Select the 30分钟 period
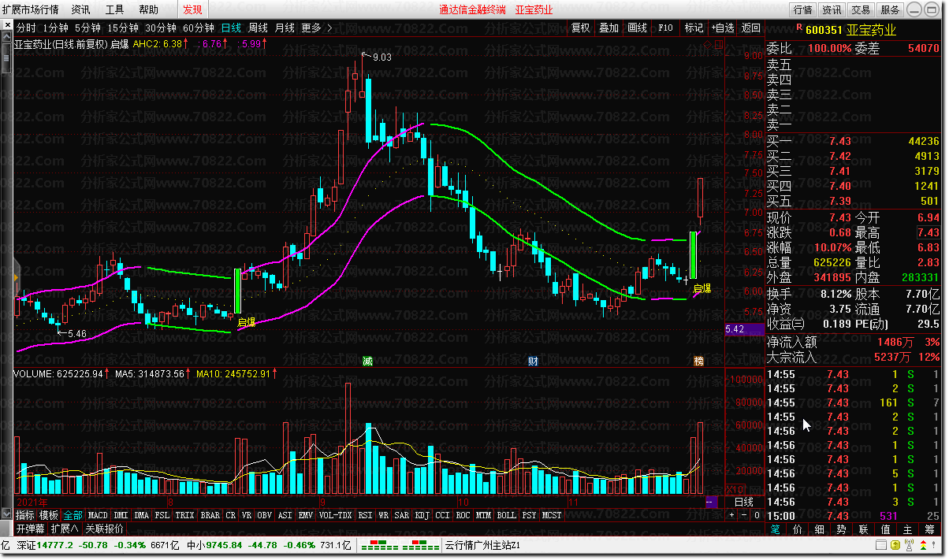949x560 pixels. pyautogui.click(x=161, y=28)
